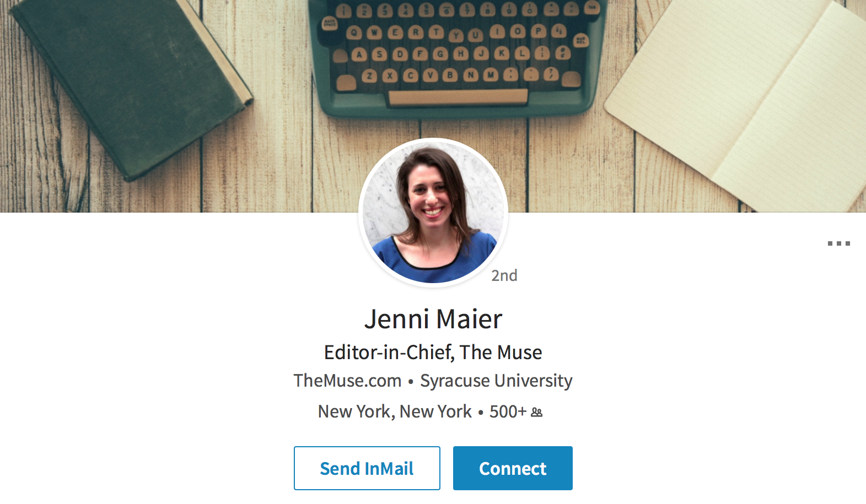
Task: Click the Q key on the typewriter
Action: tap(354, 33)
